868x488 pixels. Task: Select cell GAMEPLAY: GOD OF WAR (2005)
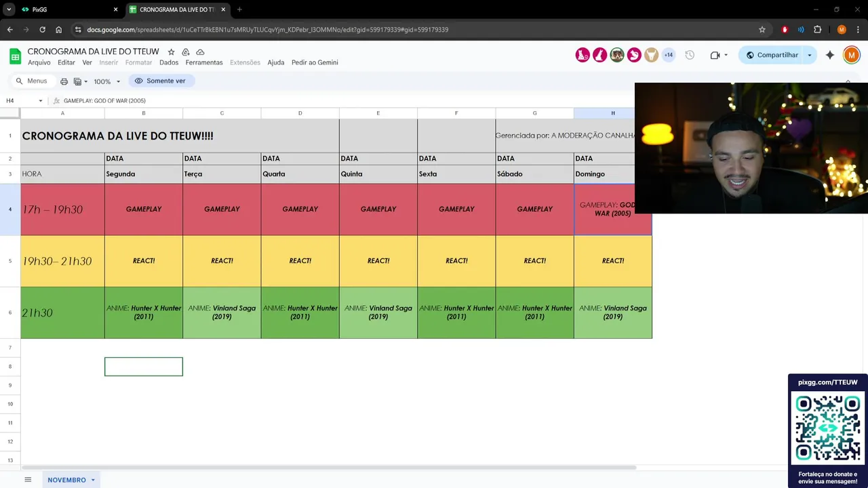(x=613, y=209)
